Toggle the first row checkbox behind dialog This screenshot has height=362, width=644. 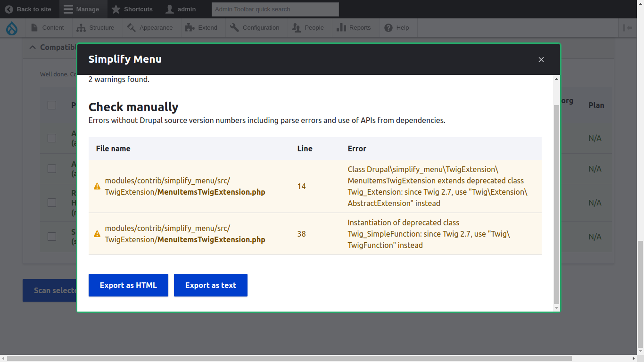[52, 138]
